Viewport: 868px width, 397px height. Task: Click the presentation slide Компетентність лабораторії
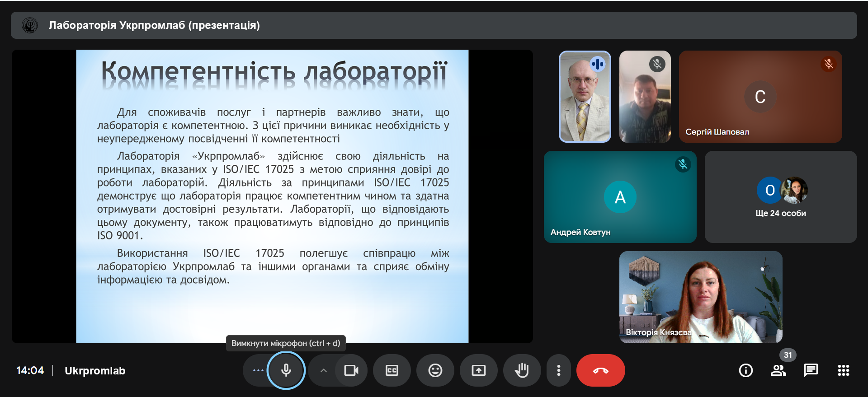272,196
